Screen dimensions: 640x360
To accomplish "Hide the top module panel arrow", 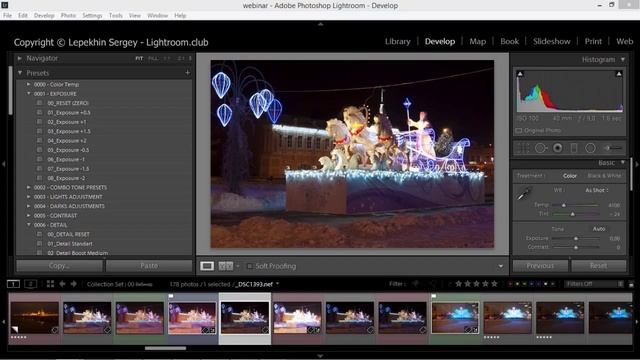I will 320,24.
